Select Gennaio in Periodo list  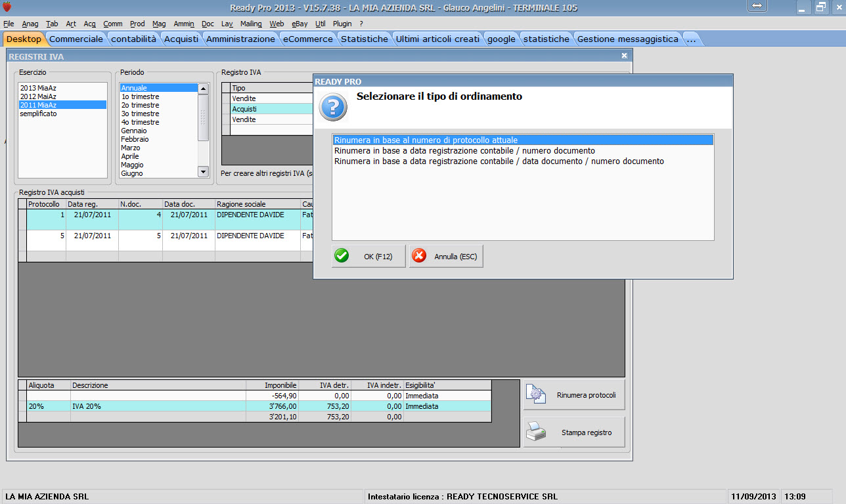pyautogui.click(x=158, y=131)
